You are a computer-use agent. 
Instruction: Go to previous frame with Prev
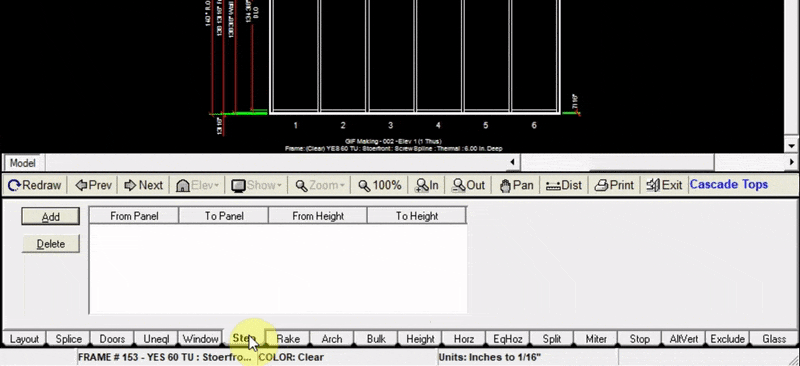93,185
